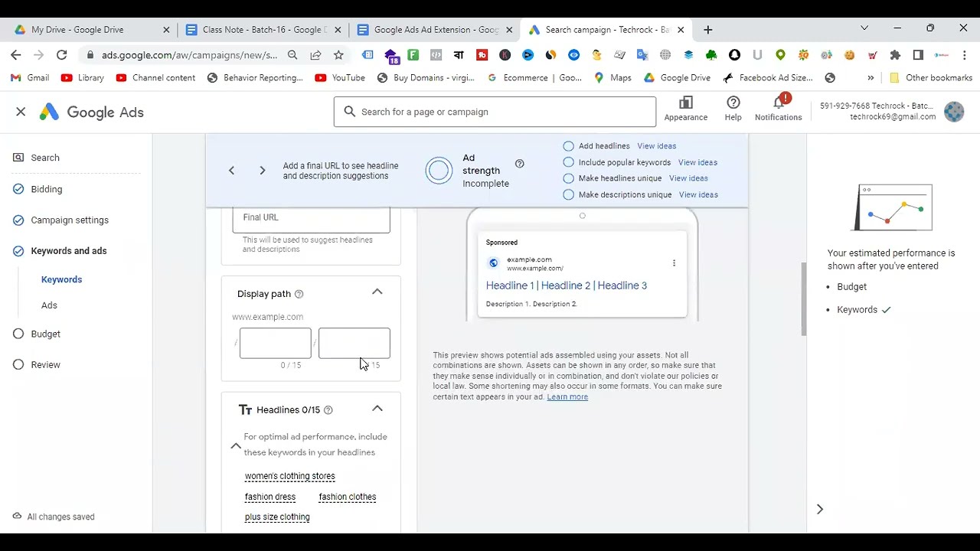Bookmark this page with the star icon
980x551 pixels.
coord(338,55)
